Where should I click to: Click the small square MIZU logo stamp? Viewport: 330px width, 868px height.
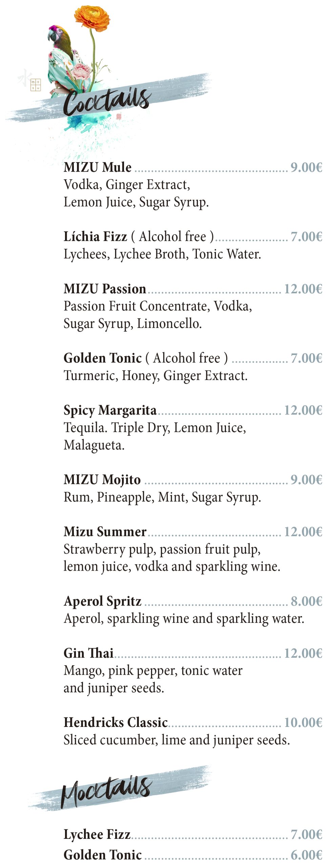[36, 84]
